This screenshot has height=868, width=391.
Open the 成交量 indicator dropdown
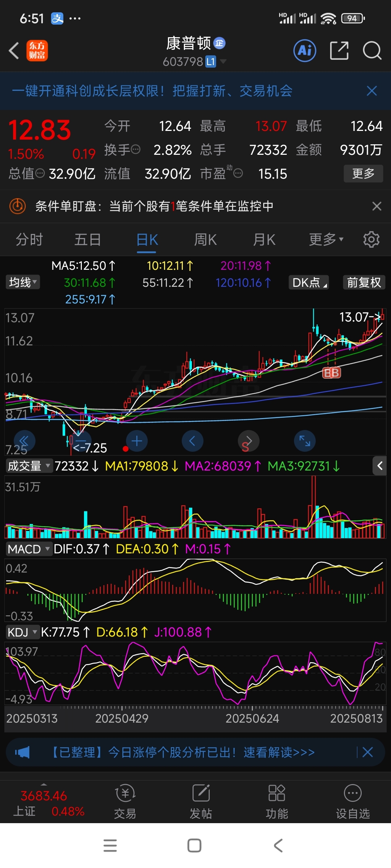click(x=29, y=466)
